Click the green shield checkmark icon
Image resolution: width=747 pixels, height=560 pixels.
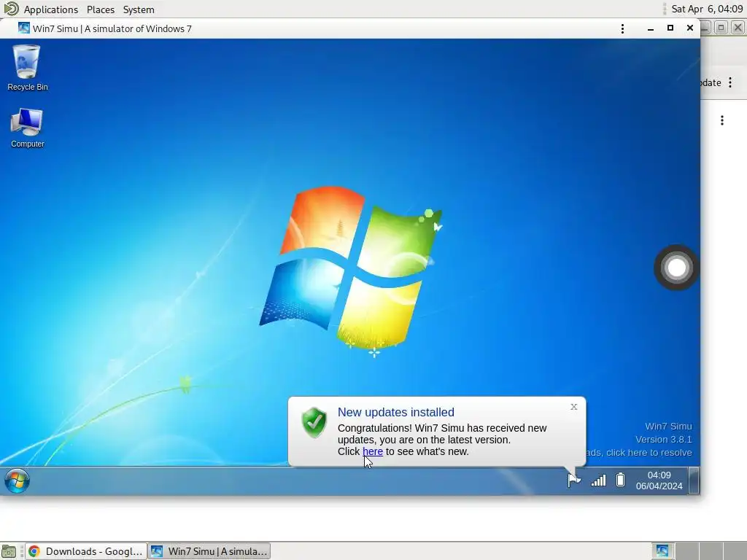[314, 423]
